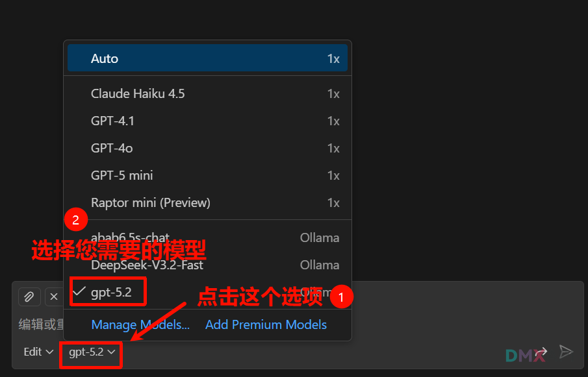Click the redo arrow icon near send

tap(541, 352)
